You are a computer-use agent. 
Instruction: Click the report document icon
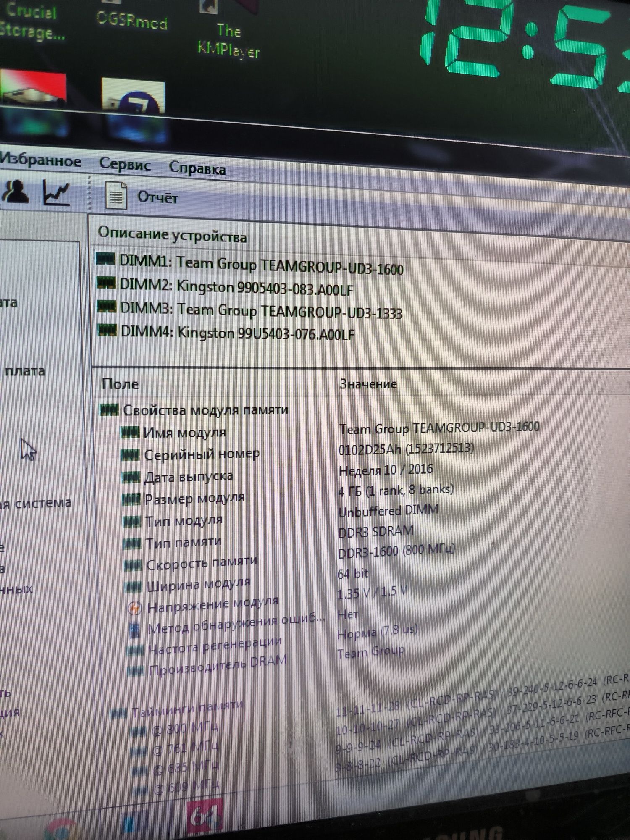pyautogui.click(x=116, y=195)
